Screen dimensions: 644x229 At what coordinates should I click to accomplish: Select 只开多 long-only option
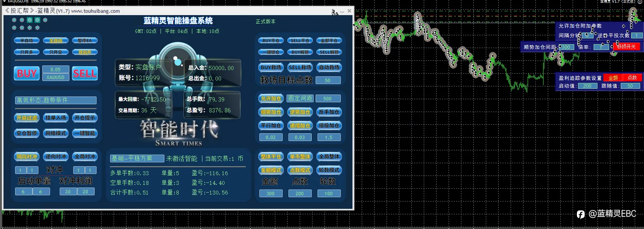coord(27,52)
